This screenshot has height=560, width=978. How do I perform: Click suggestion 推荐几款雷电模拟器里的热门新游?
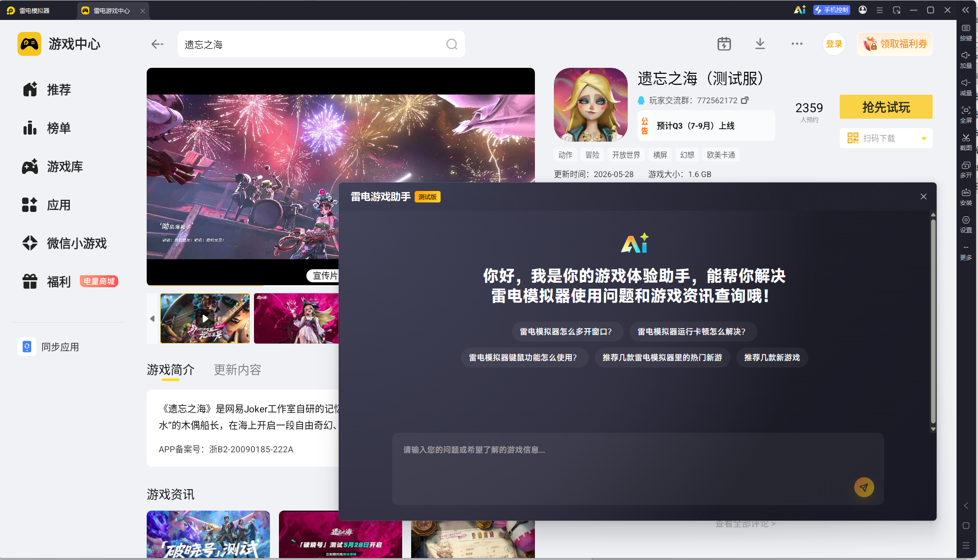(x=662, y=358)
